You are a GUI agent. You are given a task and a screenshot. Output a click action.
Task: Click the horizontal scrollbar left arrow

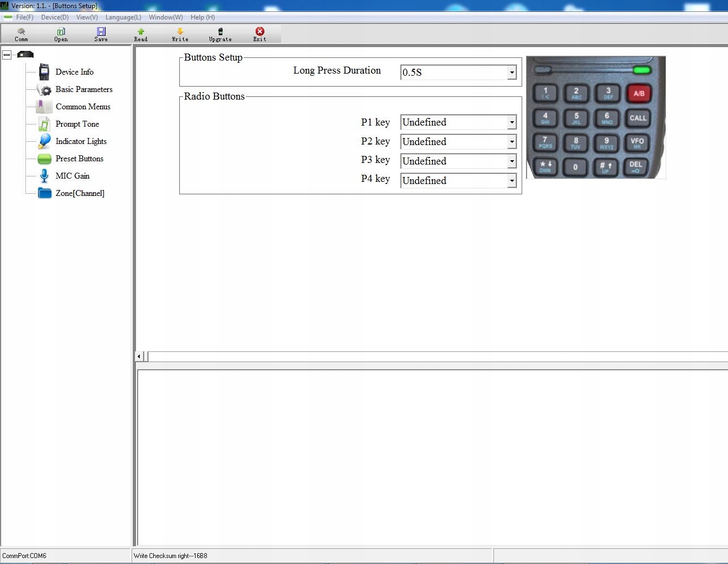139,356
